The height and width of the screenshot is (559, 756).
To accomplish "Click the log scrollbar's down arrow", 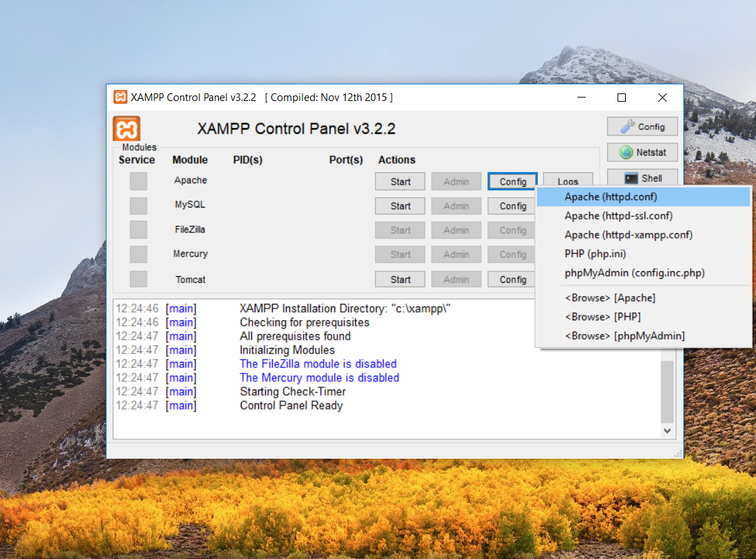I will [667, 430].
